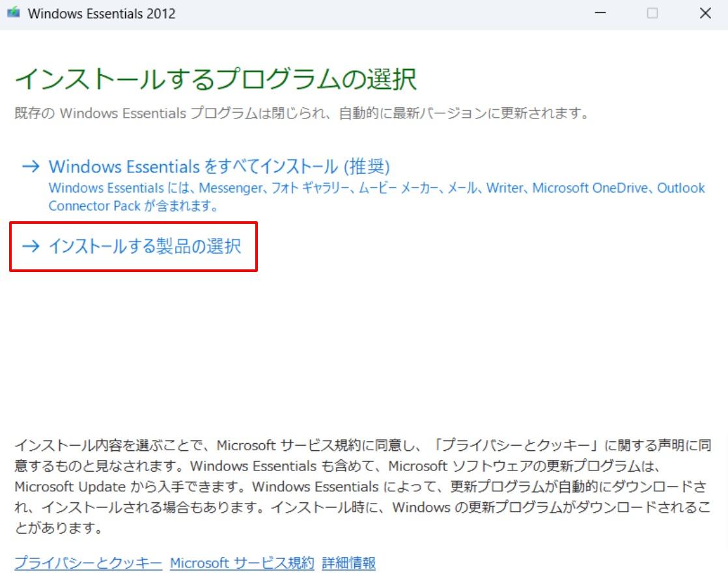
Task: Choose 'インストールする製品の選択' option
Action: (145, 246)
